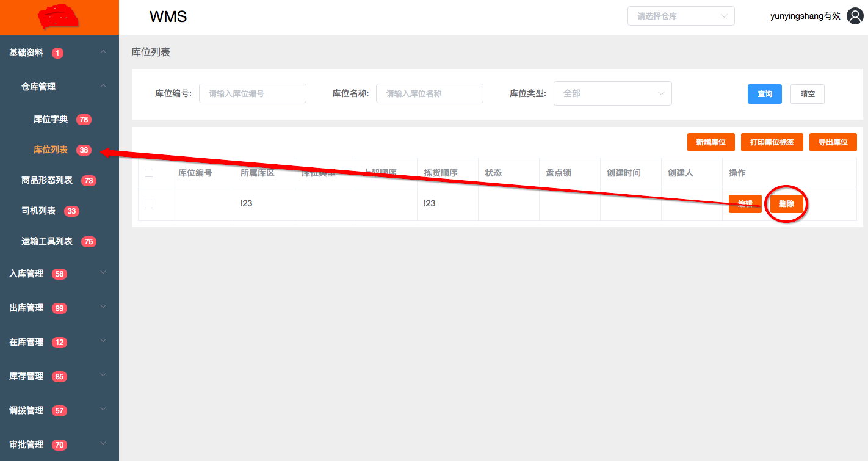
Task: Click the 创建人 column header
Action: (681, 173)
